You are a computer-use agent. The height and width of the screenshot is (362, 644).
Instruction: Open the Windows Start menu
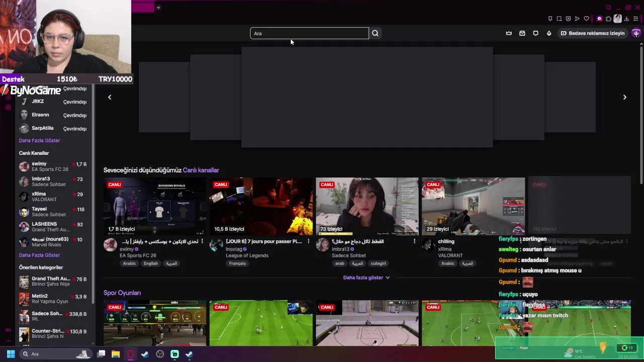[x=11, y=354]
